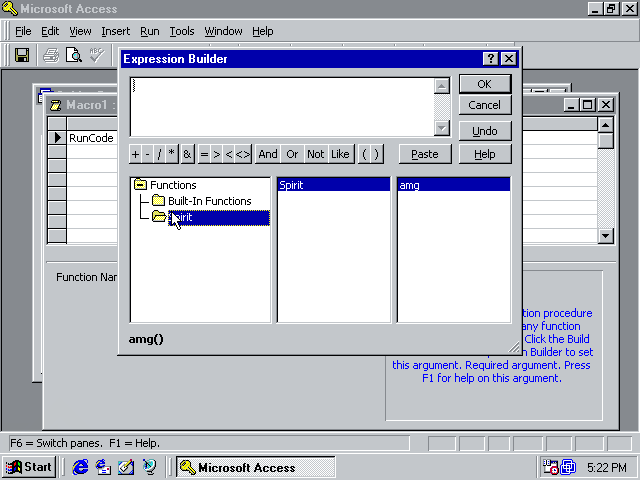
Task: Click the Show Desktop quick launch icon
Action: pos(126,467)
